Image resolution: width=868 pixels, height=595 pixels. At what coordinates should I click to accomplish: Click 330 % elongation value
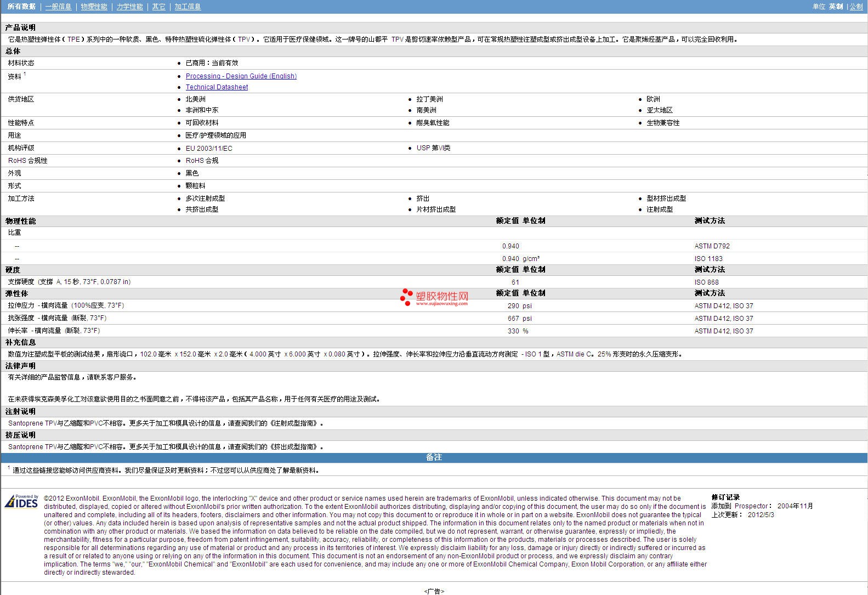tap(518, 331)
